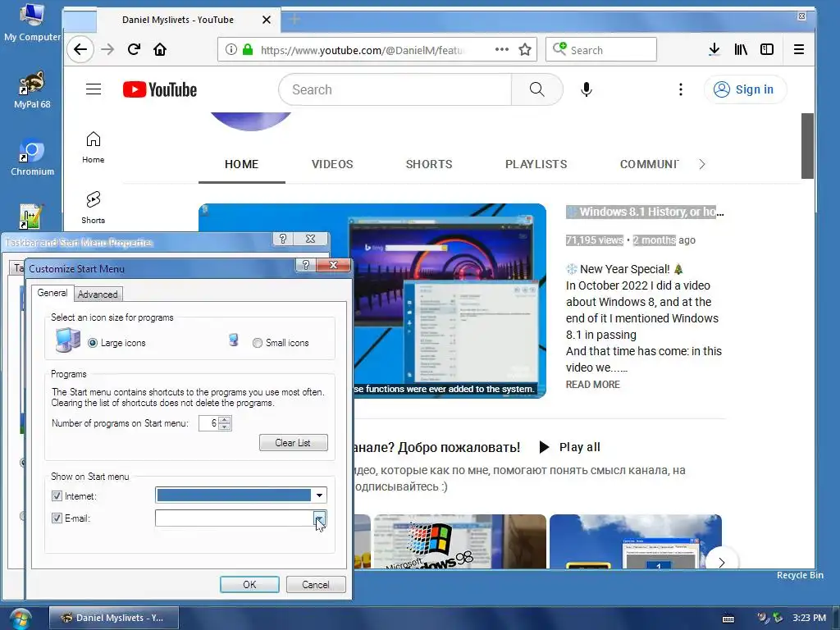The width and height of the screenshot is (840, 630).
Task: Open the Windows 98 video thumbnail
Action: (459, 541)
